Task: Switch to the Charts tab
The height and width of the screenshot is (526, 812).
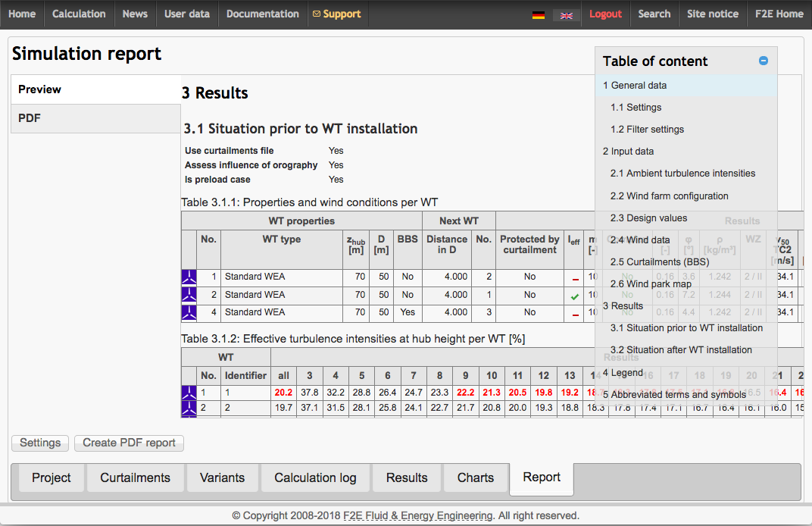Action: click(x=475, y=477)
